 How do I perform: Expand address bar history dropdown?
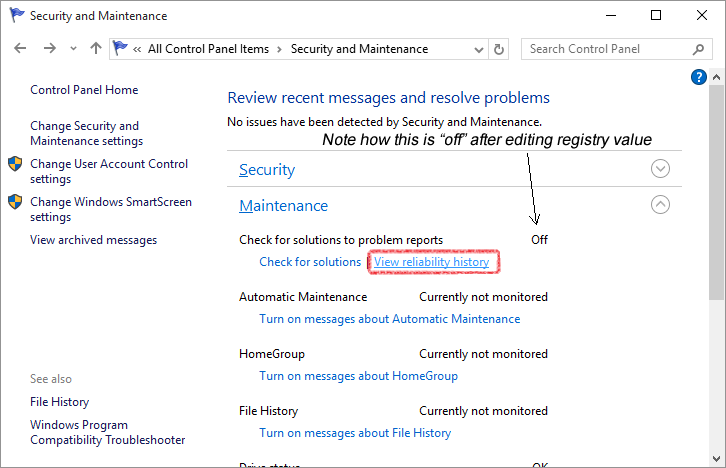(x=479, y=50)
